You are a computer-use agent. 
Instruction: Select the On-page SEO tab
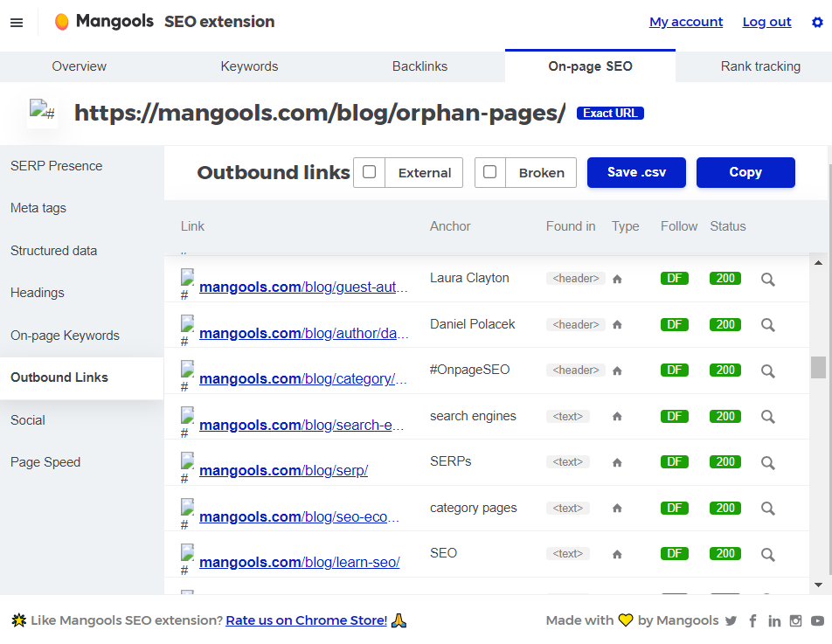coord(590,66)
